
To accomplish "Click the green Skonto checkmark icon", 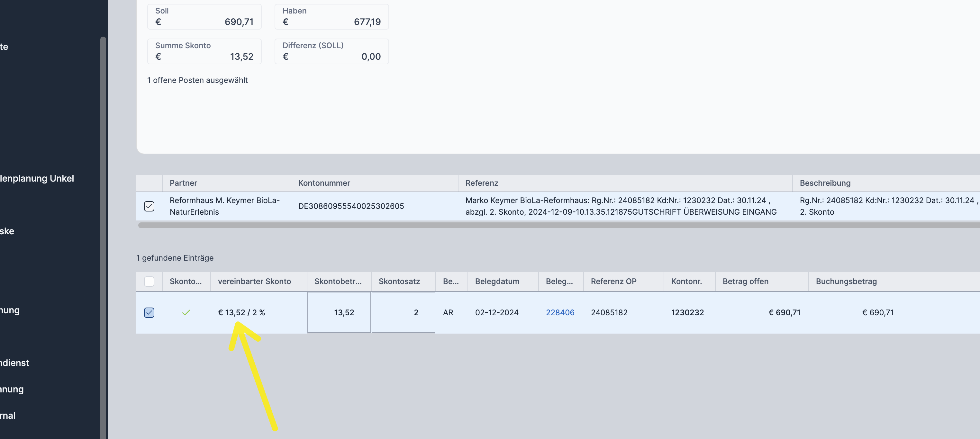I will click(186, 313).
